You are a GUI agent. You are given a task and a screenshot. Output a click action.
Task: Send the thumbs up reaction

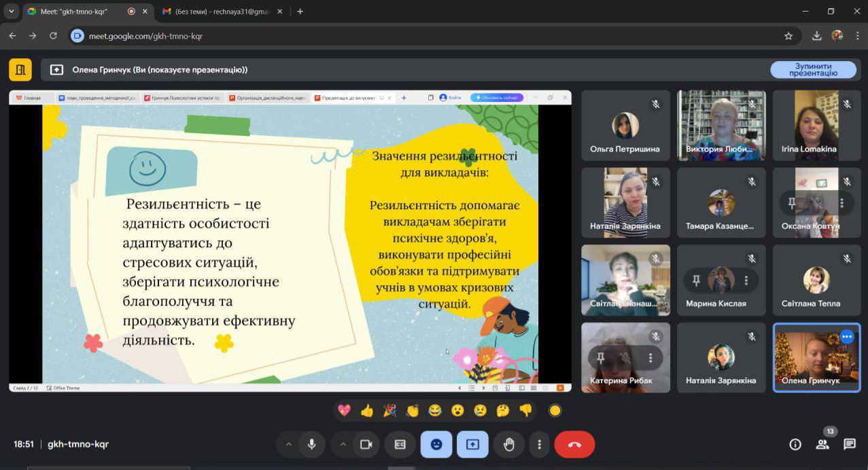click(x=367, y=410)
